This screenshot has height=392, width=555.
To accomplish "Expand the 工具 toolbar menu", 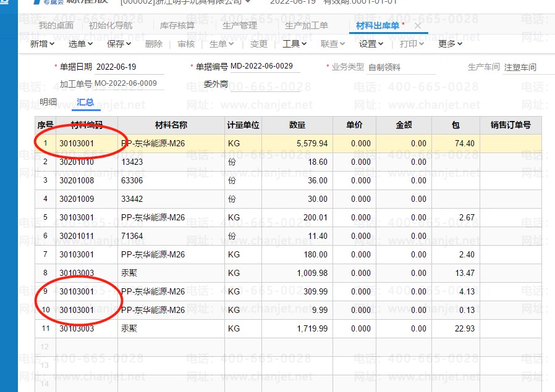I will 294,44.
